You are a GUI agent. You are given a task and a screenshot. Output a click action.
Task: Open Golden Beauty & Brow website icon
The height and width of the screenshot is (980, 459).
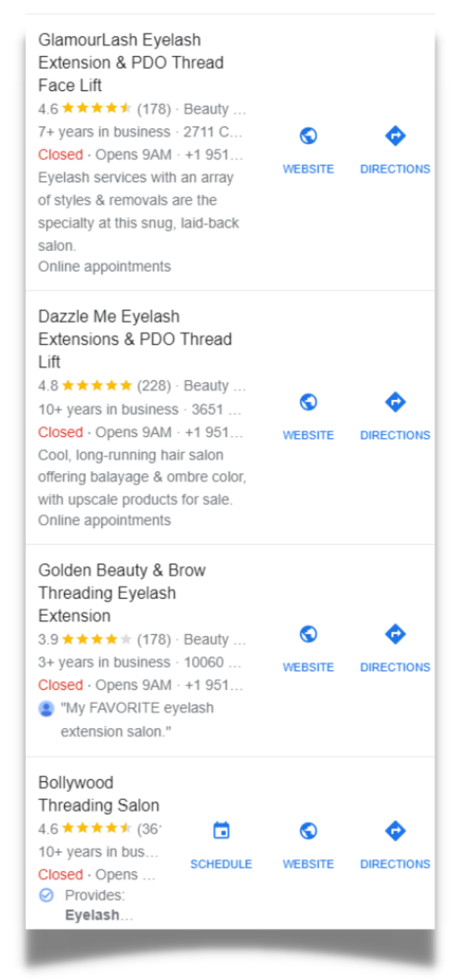[x=308, y=634]
